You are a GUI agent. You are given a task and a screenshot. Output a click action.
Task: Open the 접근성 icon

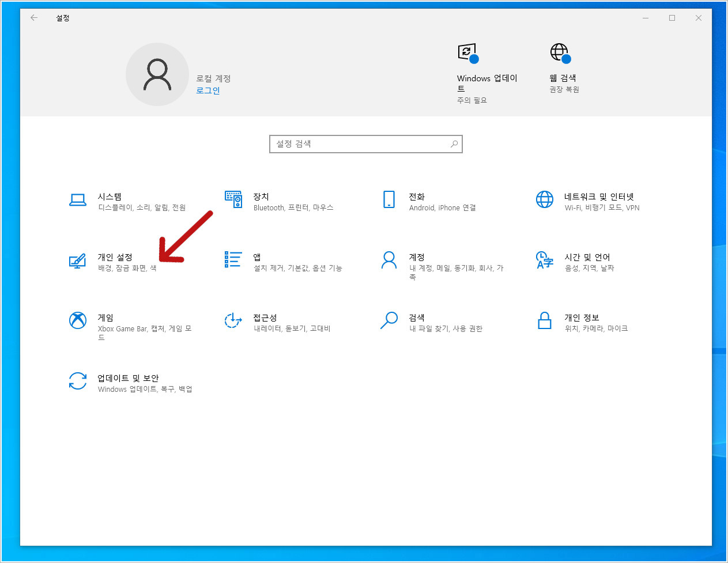point(233,320)
